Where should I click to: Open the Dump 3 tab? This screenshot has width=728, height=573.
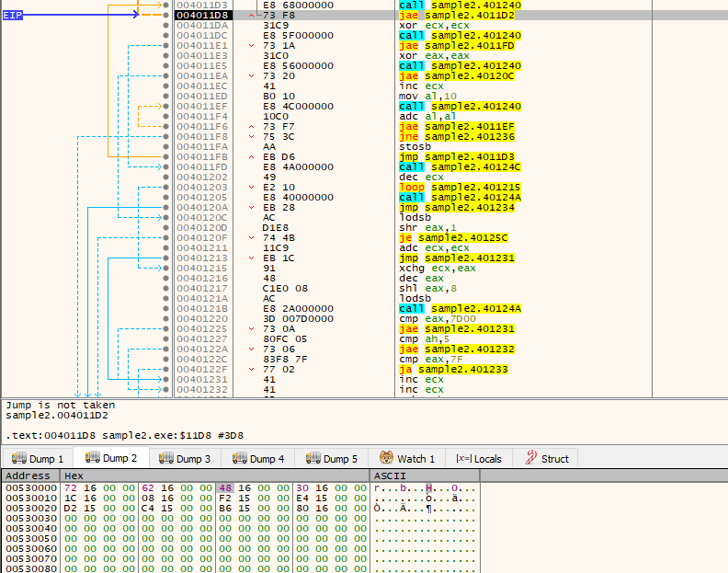pyautogui.click(x=185, y=459)
